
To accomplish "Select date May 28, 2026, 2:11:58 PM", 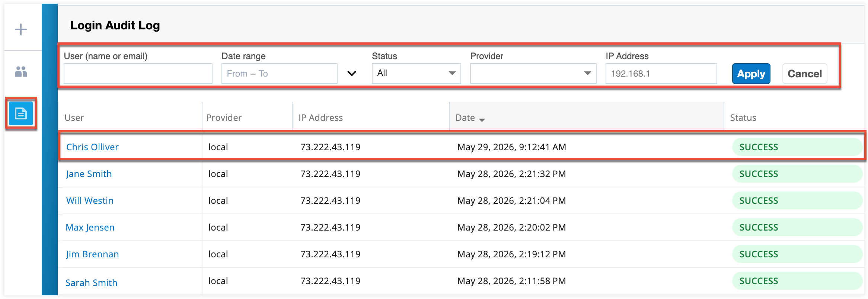I will [x=512, y=281].
